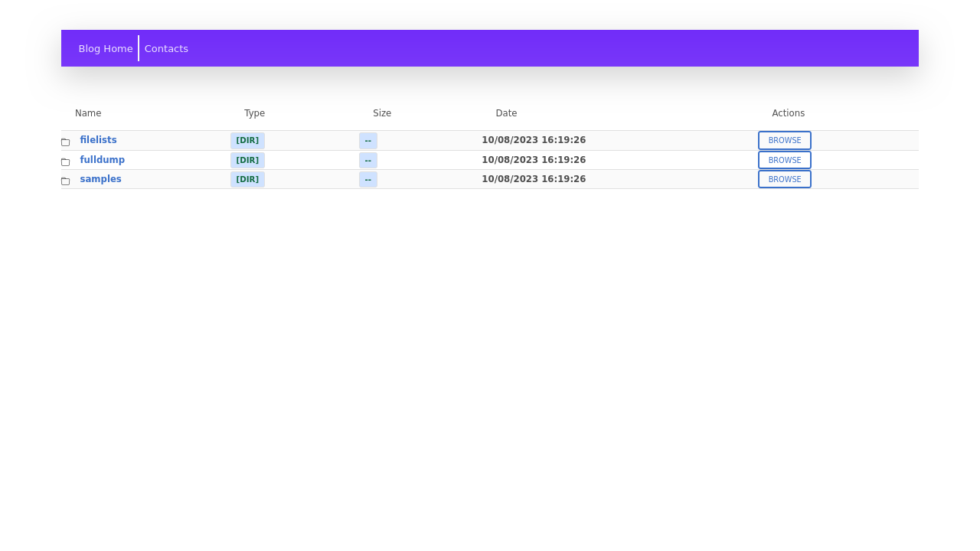Screen dimensions: 980x551
Task: Click the Name column header
Action: (88, 113)
